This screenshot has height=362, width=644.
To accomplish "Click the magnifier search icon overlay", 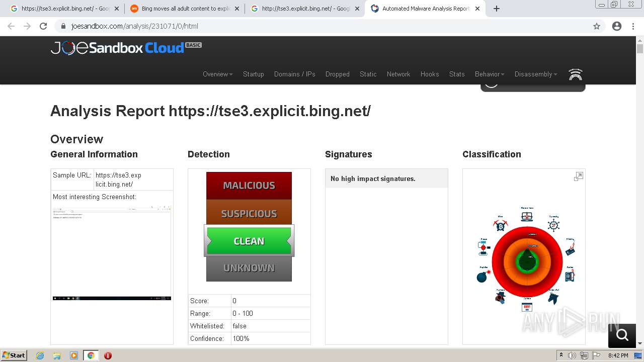I will point(622,335).
